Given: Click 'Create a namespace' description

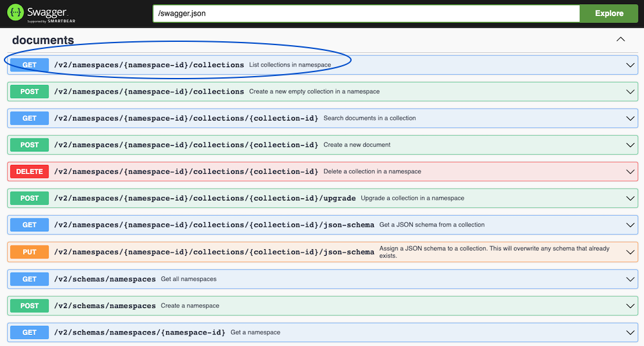Looking at the screenshot, I should (x=190, y=306).
